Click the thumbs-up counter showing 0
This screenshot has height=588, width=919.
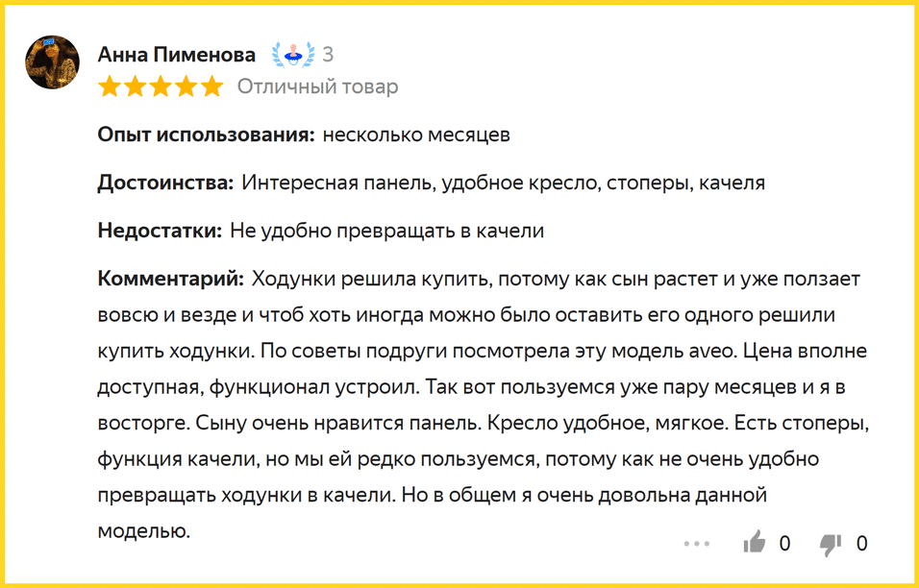click(x=784, y=544)
